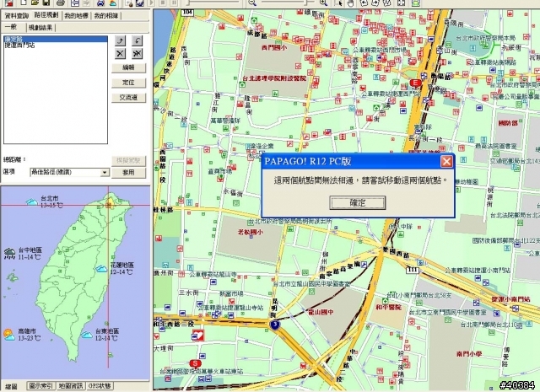This screenshot has height=392, width=540.
Task: Click the 龍山國中 label on the map
Action: [x=321, y=312]
